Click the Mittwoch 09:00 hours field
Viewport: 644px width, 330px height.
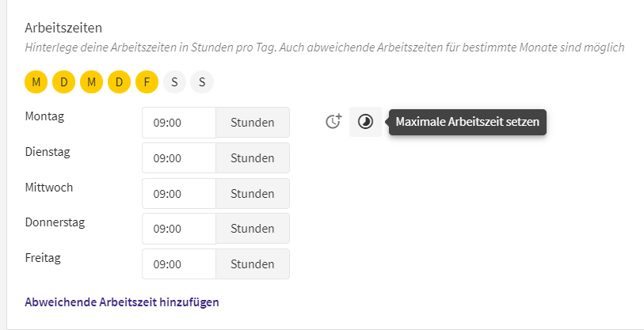pyautogui.click(x=179, y=193)
